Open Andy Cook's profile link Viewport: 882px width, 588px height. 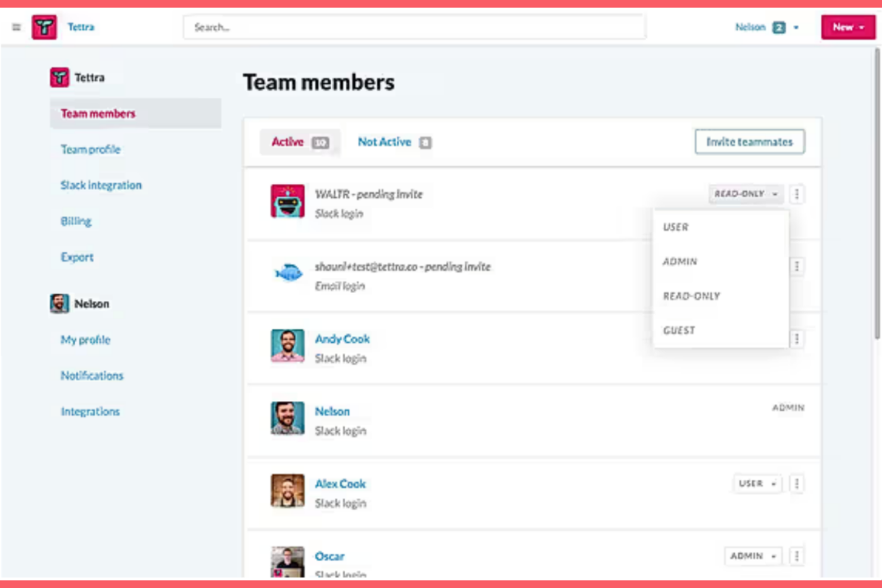(x=342, y=338)
